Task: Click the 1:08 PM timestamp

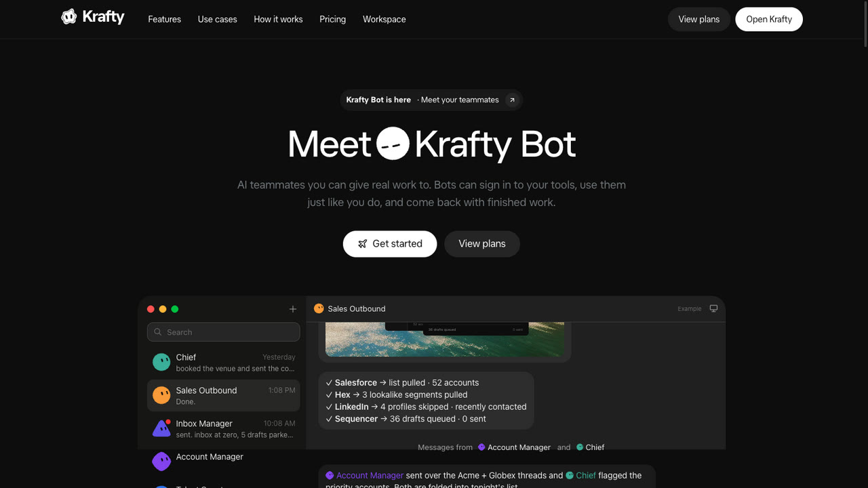Action: [281, 390]
